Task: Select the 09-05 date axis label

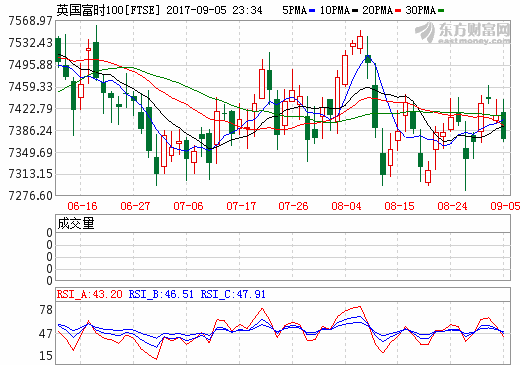Action: pyautogui.click(x=505, y=206)
